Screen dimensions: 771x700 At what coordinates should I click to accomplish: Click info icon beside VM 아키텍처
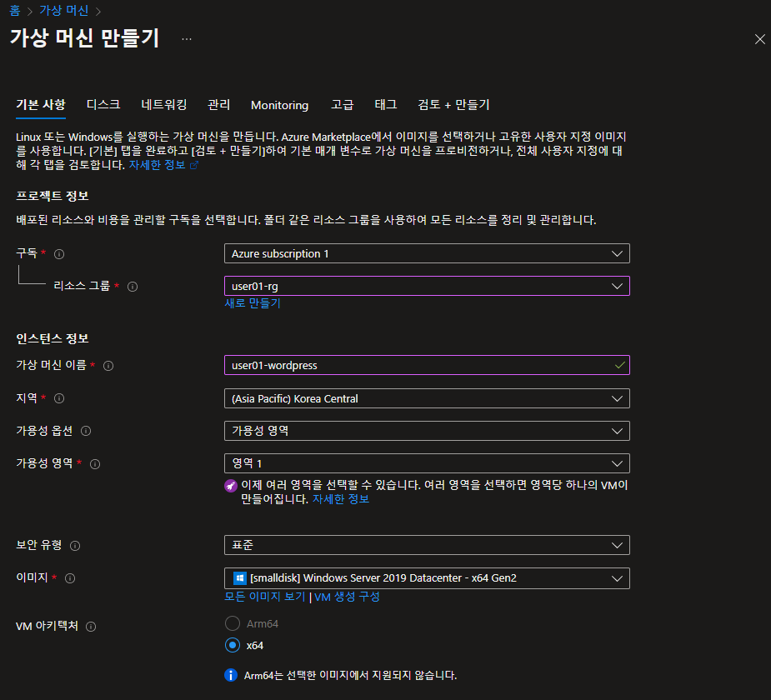tap(91, 627)
